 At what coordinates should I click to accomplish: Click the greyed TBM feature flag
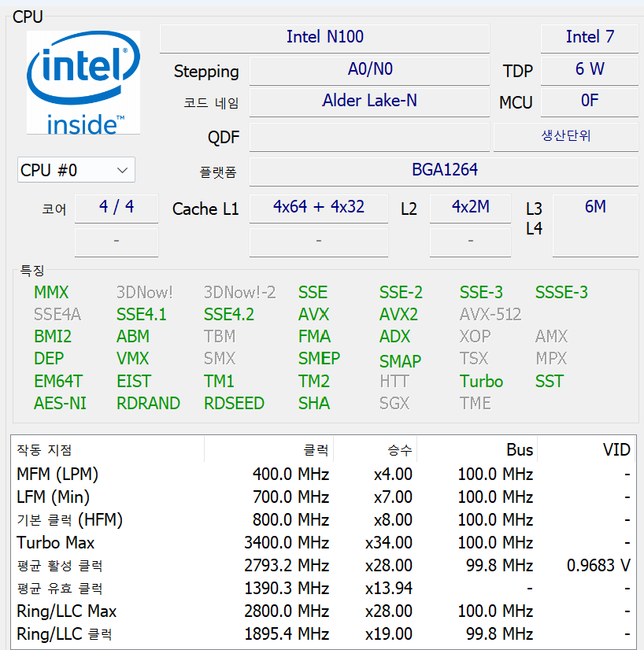pyautogui.click(x=220, y=337)
